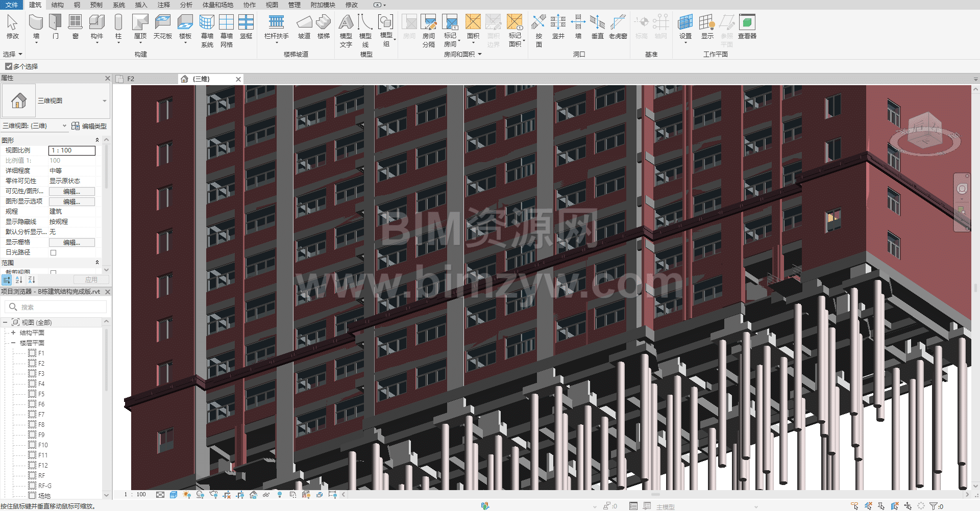This screenshot has height=511, width=980.
Task: Select the Railing (栏杆扶手) tool
Action: tap(277, 27)
